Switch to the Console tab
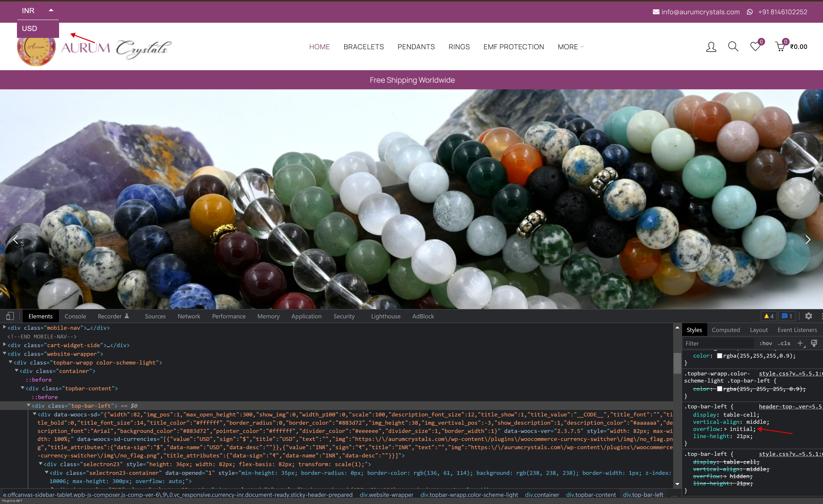Screen dimensions: 823x504 click(75, 316)
